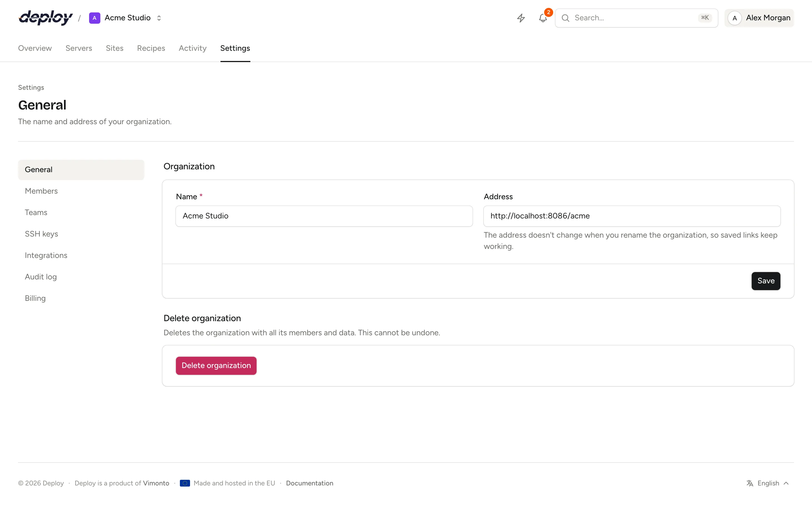This screenshot has width=812, height=508.
Task: Click the EU flag icon in footer
Action: click(185, 483)
